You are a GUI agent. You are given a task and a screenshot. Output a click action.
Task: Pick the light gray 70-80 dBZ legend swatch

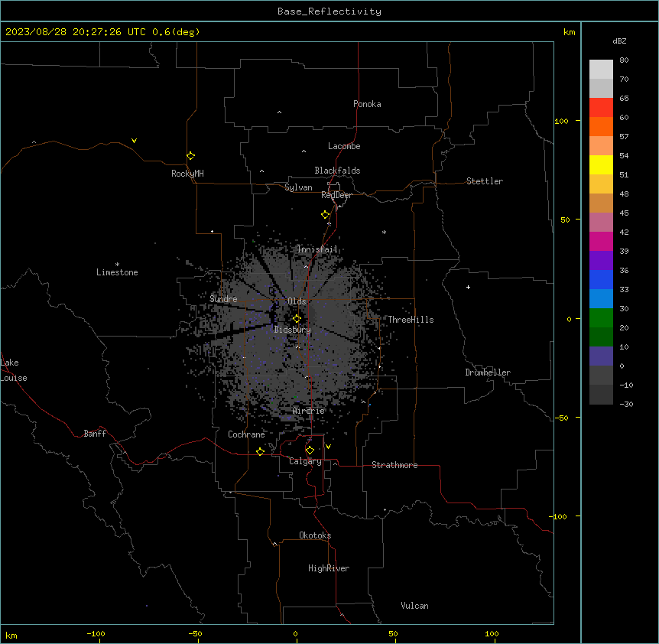point(601,69)
